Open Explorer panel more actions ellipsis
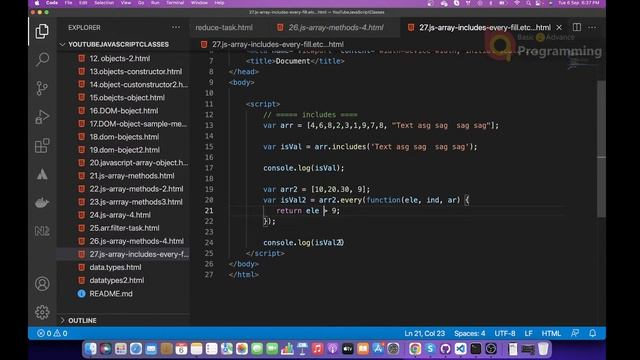640x360 pixels. click(x=176, y=27)
